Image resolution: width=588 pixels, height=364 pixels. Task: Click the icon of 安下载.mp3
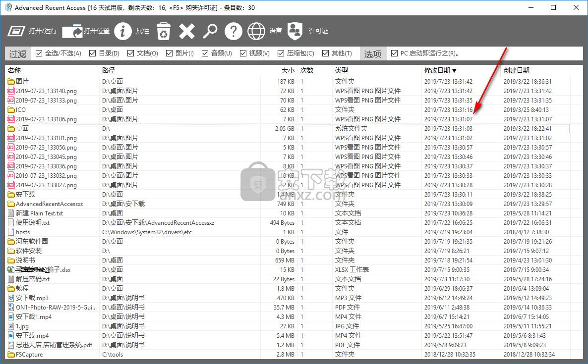coord(11,298)
